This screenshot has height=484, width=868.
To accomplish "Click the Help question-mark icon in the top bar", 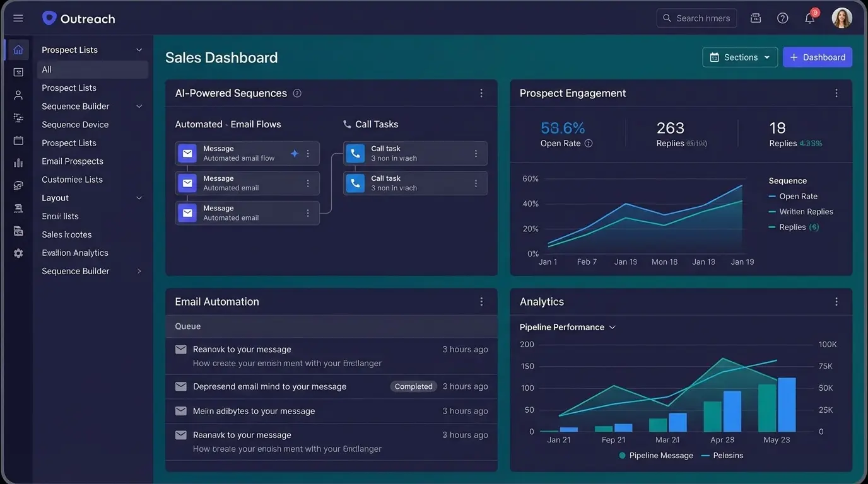I will coord(782,18).
